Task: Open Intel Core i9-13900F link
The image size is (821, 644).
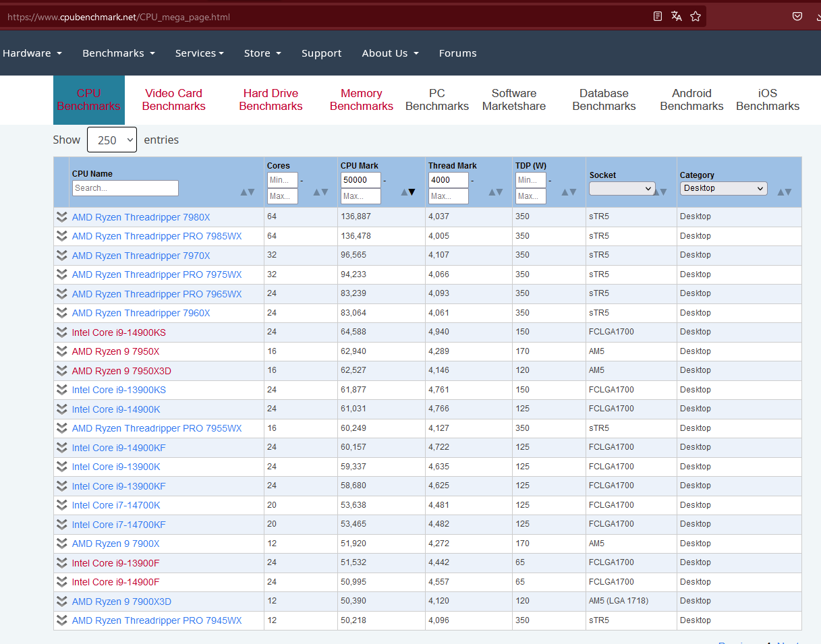Action: [x=116, y=563]
